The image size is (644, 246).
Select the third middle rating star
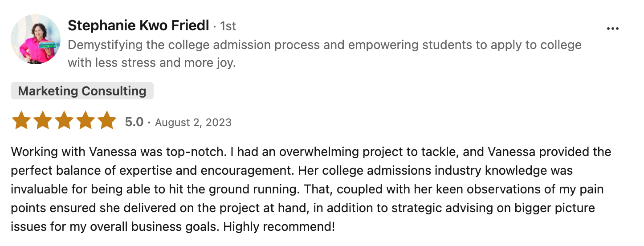tap(64, 121)
